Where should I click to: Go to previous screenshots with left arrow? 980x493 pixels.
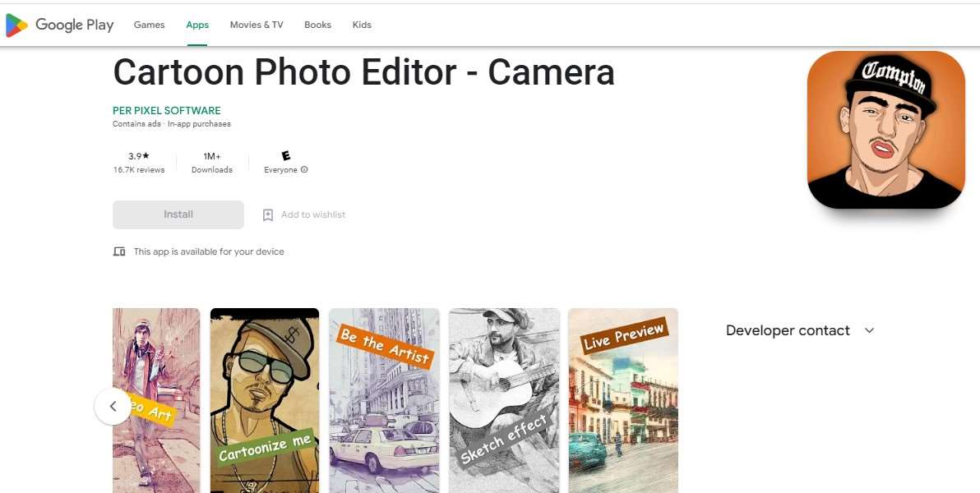[113, 406]
